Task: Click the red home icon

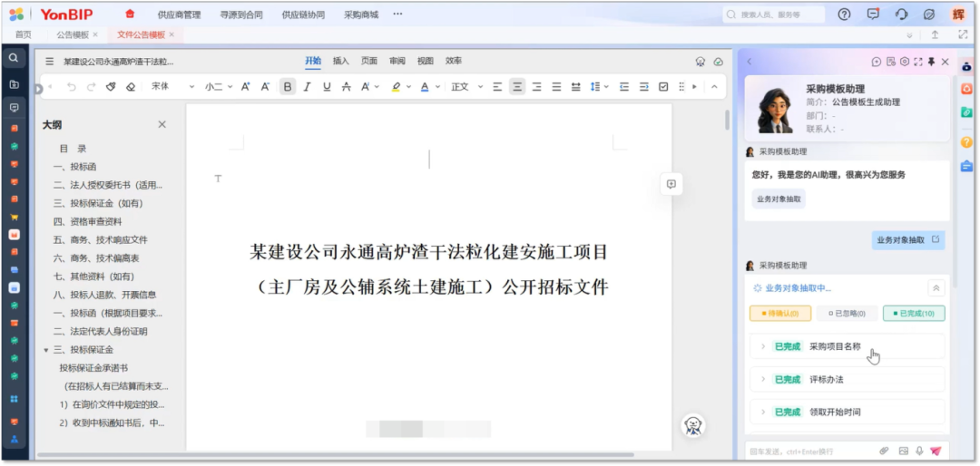Action: 130,14
